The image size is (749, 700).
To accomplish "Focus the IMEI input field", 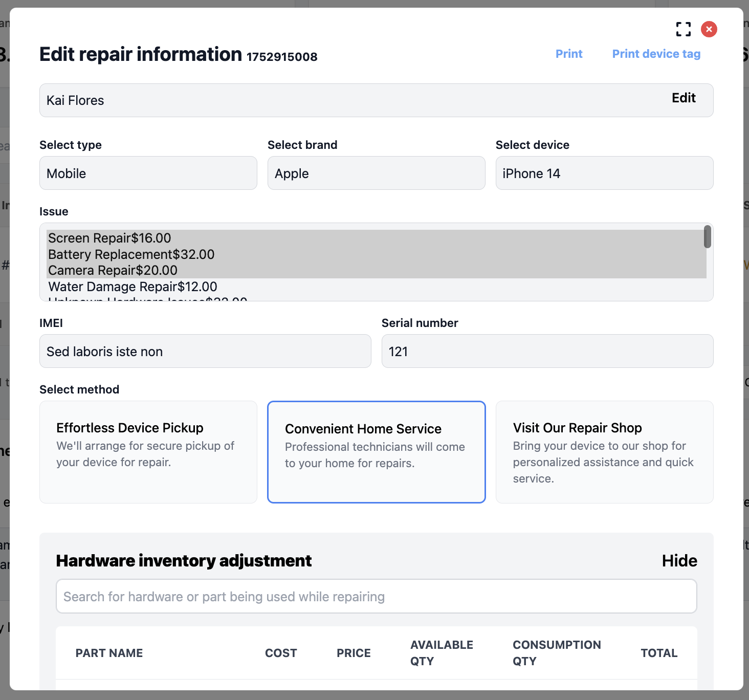I will click(205, 352).
